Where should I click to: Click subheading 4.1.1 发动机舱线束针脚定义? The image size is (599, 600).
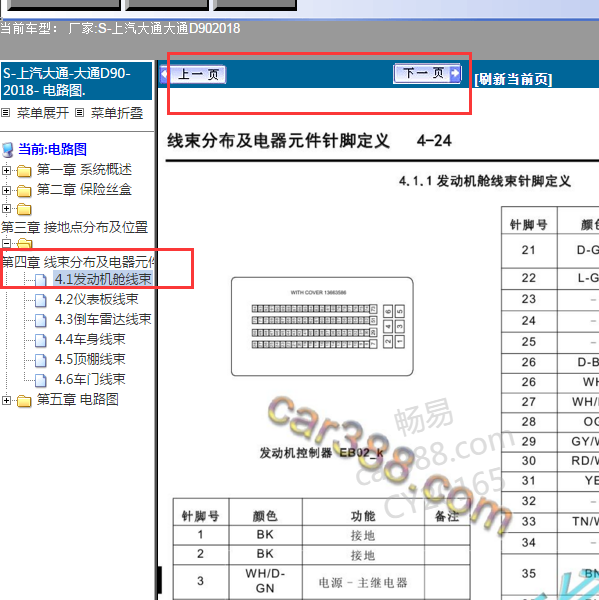pyautogui.click(x=485, y=181)
